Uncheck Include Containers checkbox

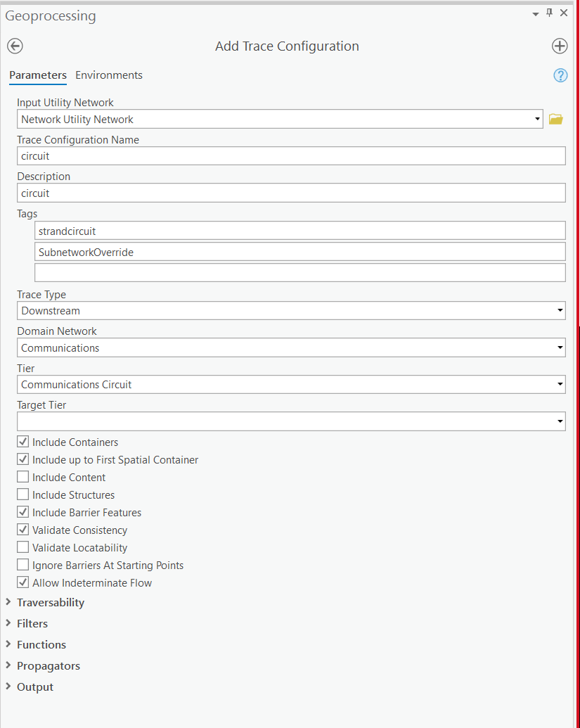click(x=23, y=442)
